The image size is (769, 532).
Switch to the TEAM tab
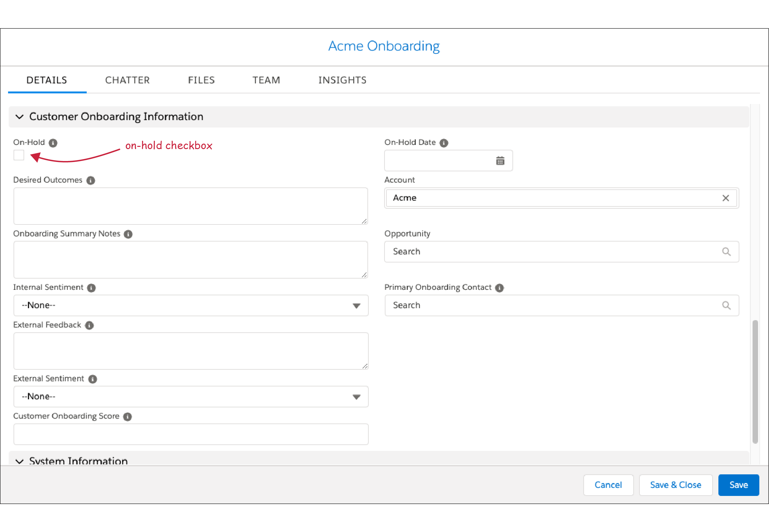click(x=266, y=80)
